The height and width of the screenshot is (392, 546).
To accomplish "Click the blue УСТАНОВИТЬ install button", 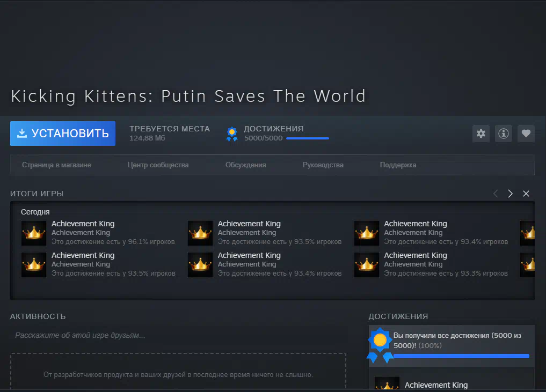I will tap(63, 134).
